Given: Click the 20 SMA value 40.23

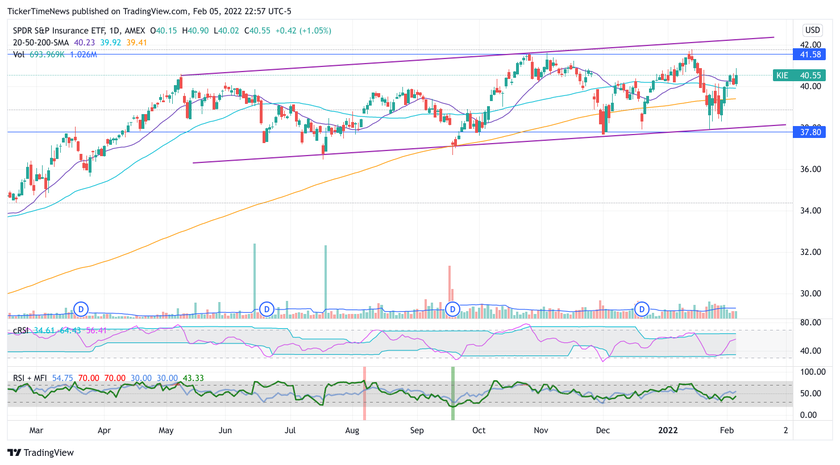Looking at the screenshot, I should pyautogui.click(x=84, y=42).
